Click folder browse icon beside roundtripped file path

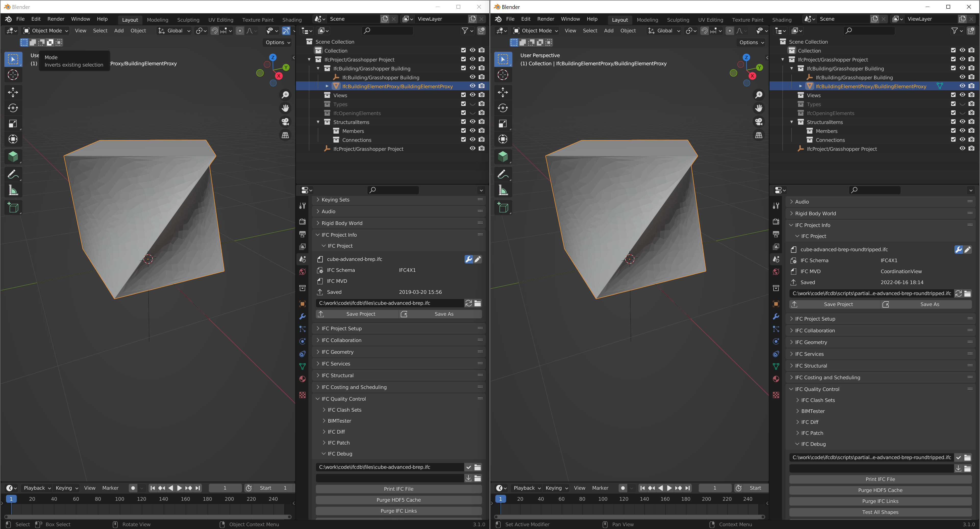[967, 294]
